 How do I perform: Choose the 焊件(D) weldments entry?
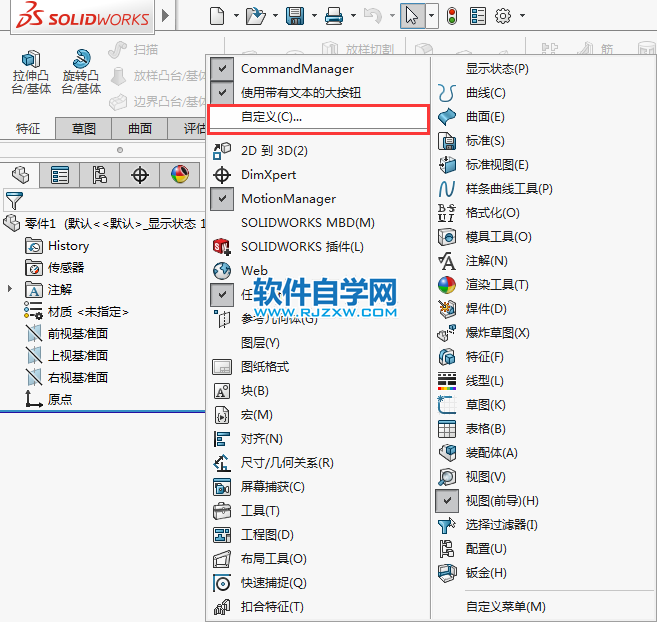point(543,309)
